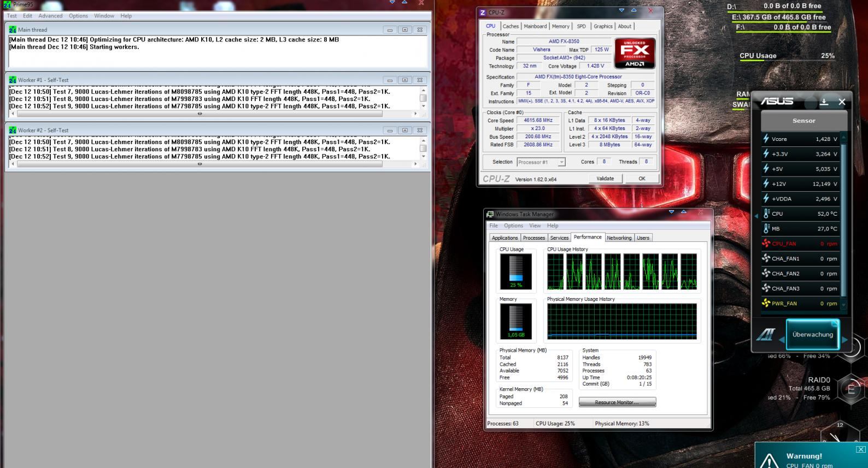Screen dimensions: 868x468
Task: Click the yellow PWR_FAN fan icon
Action: (x=766, y=303)
